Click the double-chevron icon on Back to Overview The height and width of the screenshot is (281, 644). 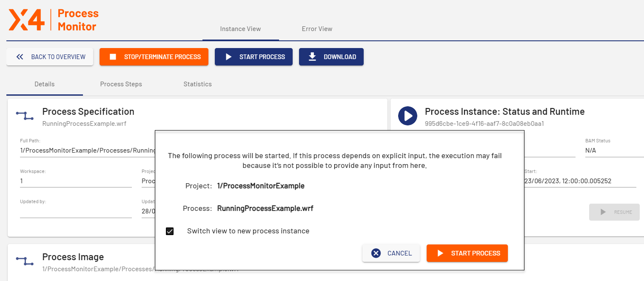20,57
